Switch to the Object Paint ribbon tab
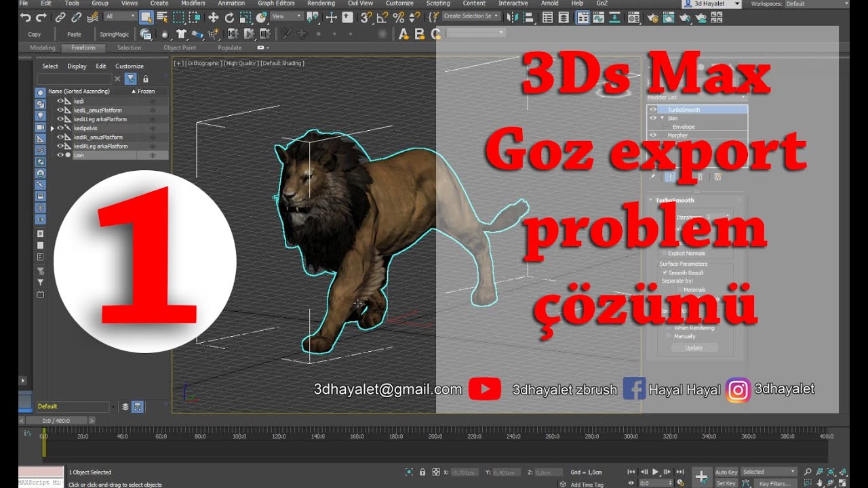Image resolution: width=868 pixels, height=488 pixels. click(x=180, y=48)
